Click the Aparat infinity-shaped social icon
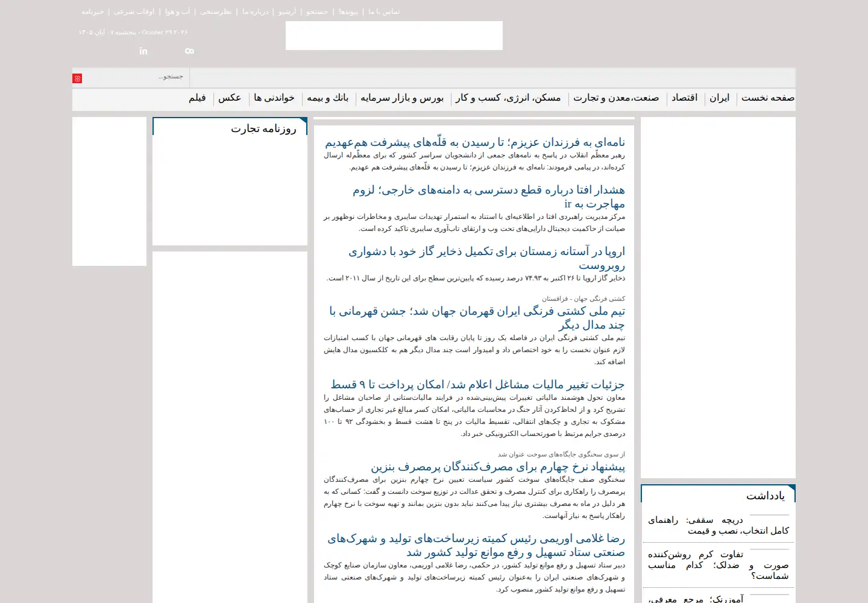This screenshot has width=868, height=603. click(189, 51)
